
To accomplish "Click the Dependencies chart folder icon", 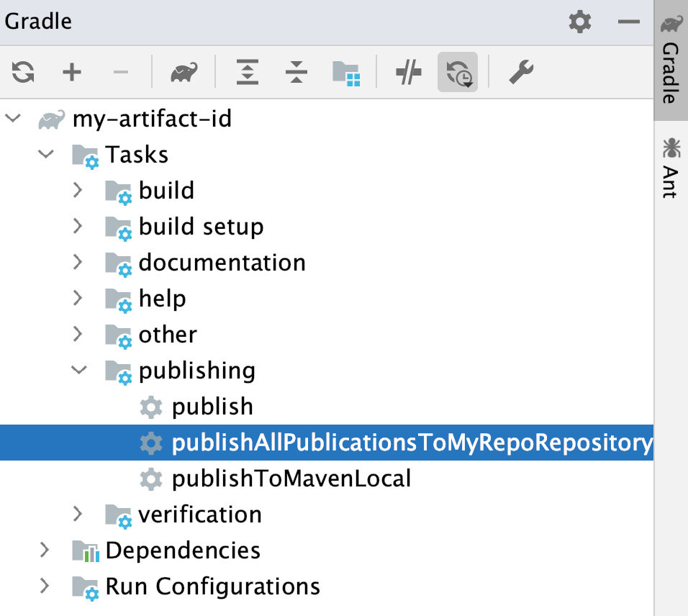I will coord(86,551).
